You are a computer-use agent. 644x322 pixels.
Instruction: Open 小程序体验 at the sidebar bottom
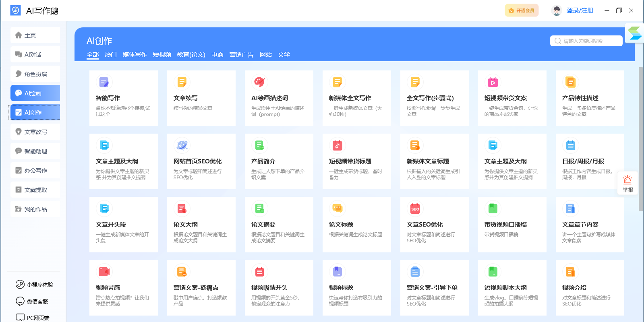(x=35, y=285)
